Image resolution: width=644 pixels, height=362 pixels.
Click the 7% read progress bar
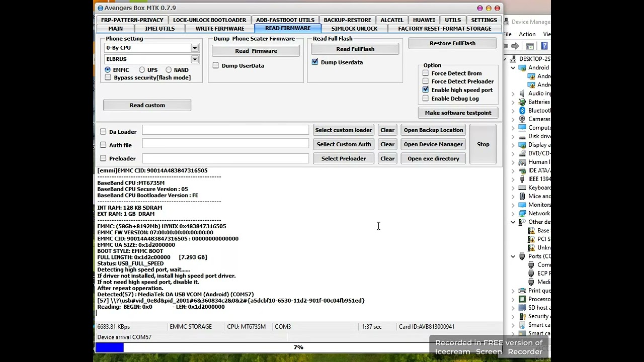click(298, 347)
